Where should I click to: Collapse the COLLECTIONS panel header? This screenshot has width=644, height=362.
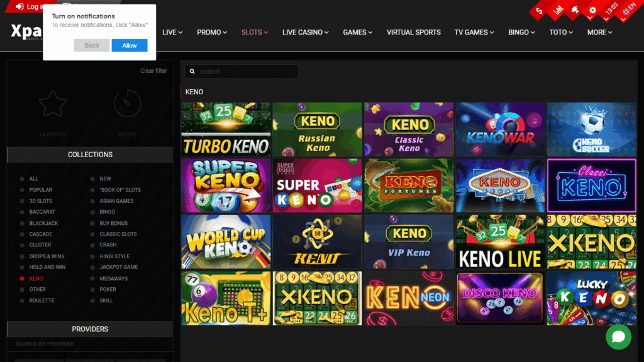coord(90,155)
